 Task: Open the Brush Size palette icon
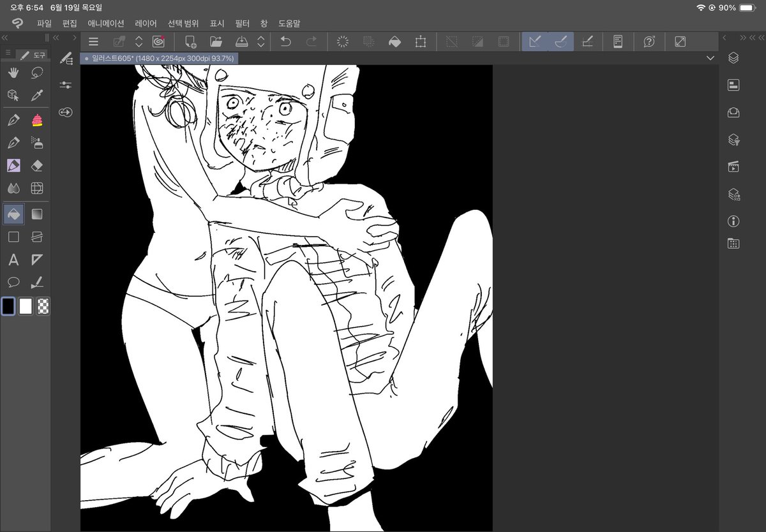click(66, 112)
